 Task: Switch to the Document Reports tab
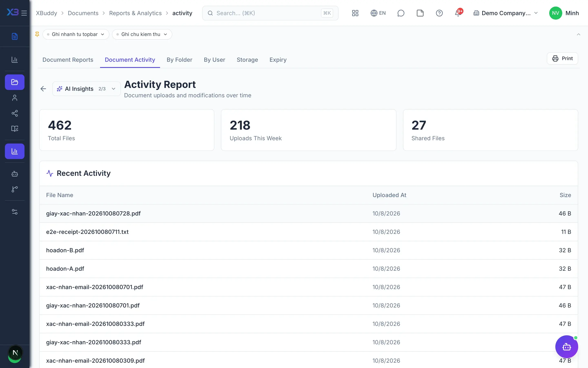pos(68,60)
